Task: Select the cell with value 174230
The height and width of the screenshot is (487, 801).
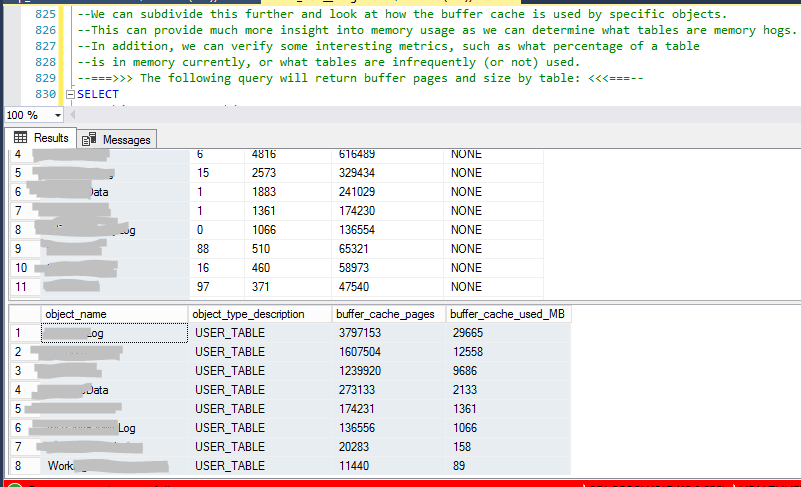Action: (x=387, y=211)
